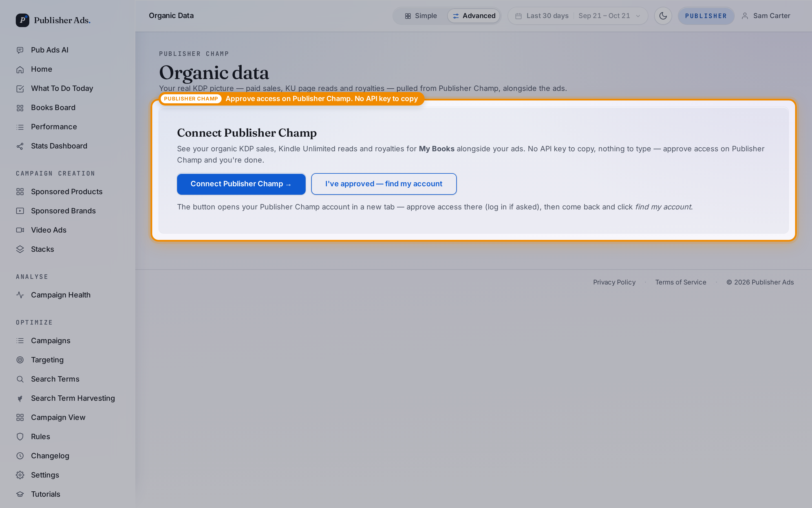Open Pub Ads AI chat icon

[20, 50]
